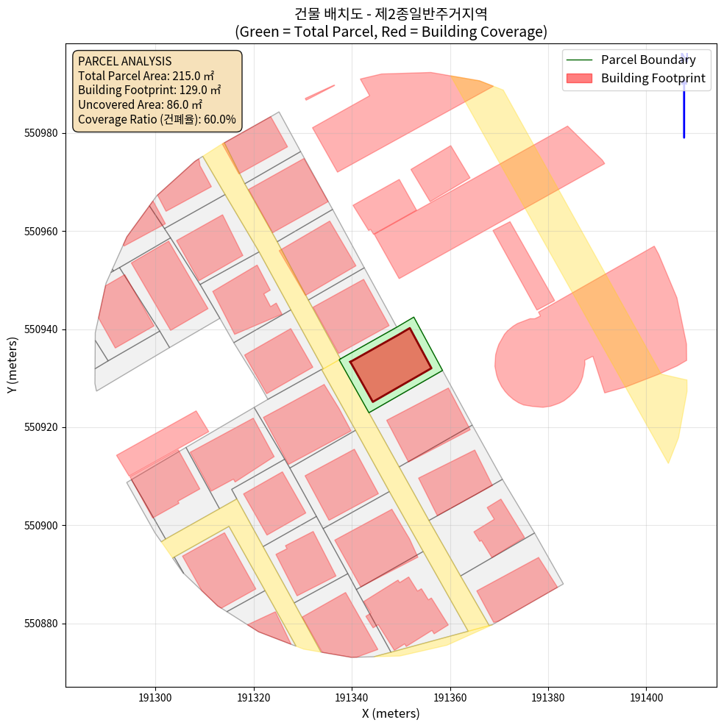Click the Building Footprint legend text
This screenshot has height=728, width=724.
point(653,78)
